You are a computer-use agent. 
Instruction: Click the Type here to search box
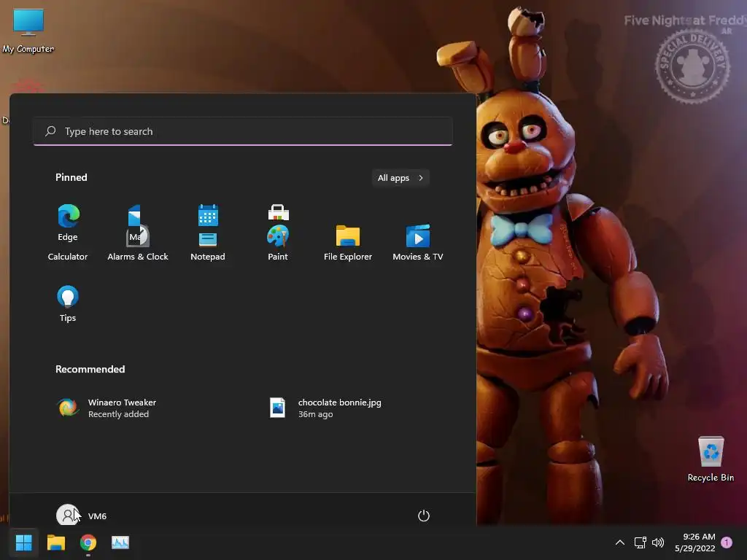coord(243,131)
